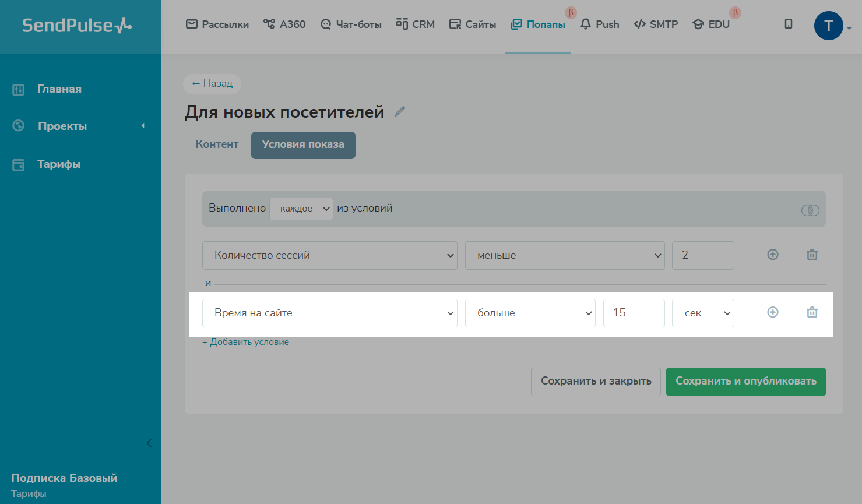Click the time value field showing 15

[634, 313]
